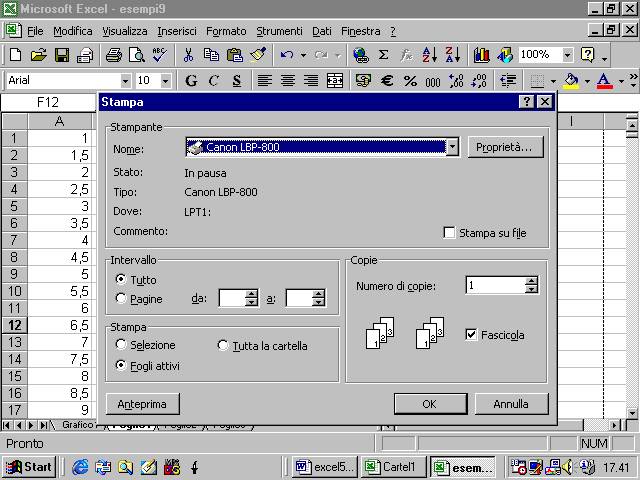Open the Formato menu

(226, 31)
